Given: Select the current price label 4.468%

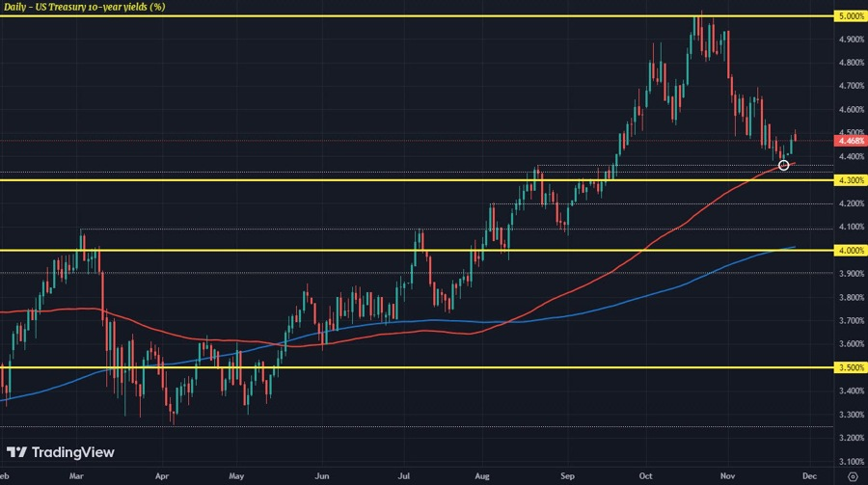Looking at the screenshot, I should [851, 141].
